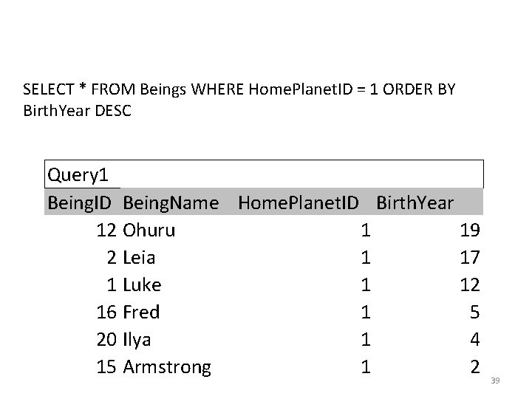This screenshot has height=399, width=532.
Task: Click the BeingID column header
Action: tap(79, 203)
